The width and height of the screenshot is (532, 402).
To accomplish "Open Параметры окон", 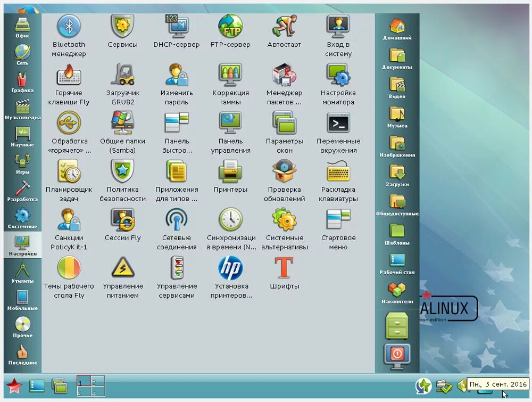I will (284, 133).
